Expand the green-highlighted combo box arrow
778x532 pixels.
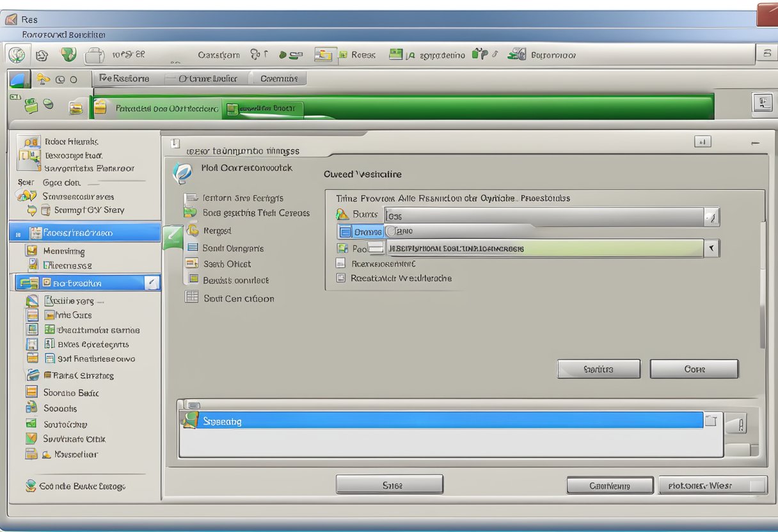coord(711,248)
